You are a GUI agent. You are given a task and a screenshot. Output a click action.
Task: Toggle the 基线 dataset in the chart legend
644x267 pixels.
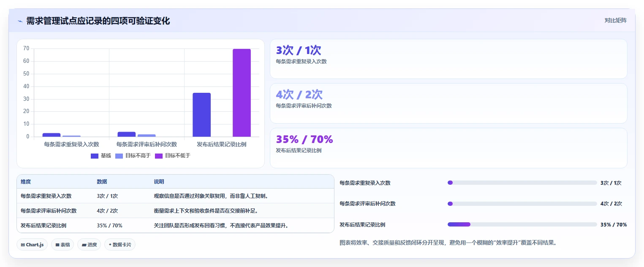click(101, 156)
